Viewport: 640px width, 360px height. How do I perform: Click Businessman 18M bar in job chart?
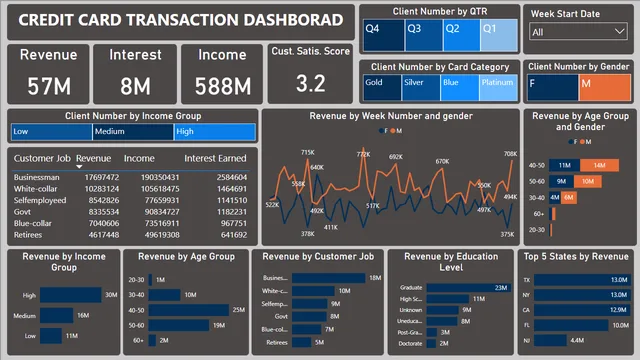pyautogui.click(x=329, y=278)
